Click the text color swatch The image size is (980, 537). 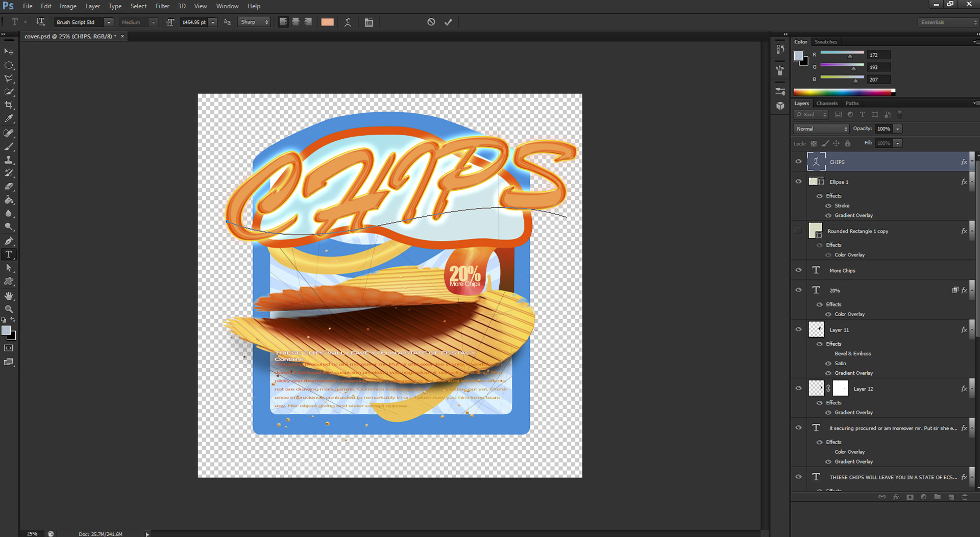(x=327, y=22)
